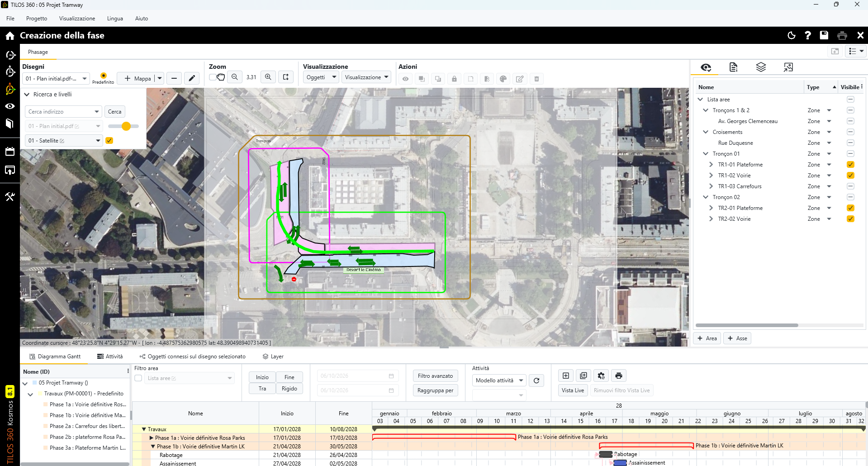Uncheck visibility for TR1-01 Plateforme
Image resolution: width=868 pixels, height=466 pixels.
tap(850, 165)
